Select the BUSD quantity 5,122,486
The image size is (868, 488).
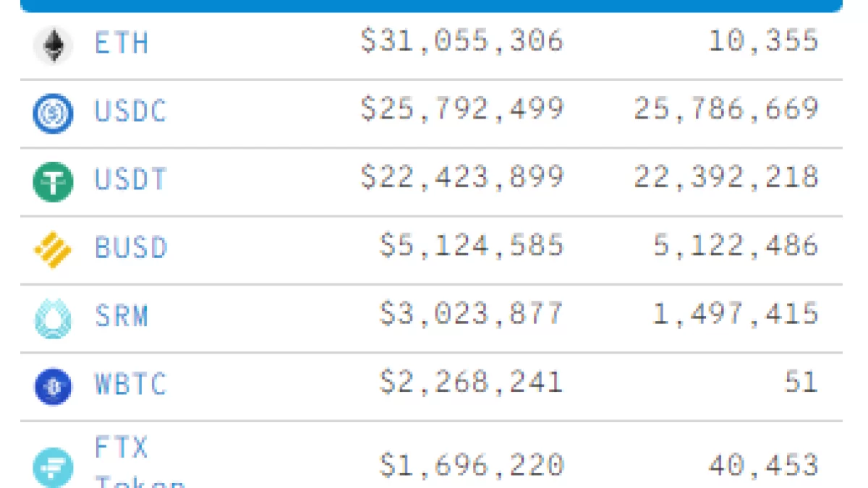tap(736, 246)
